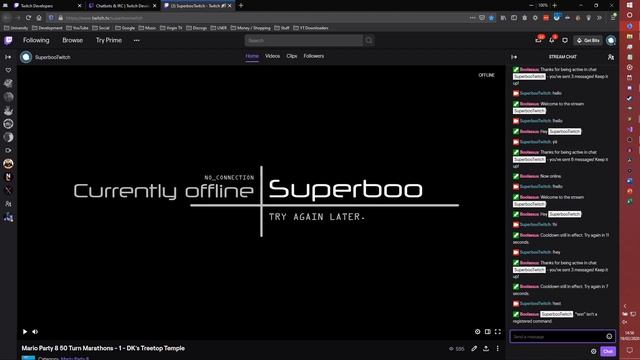The image size is (640, 360).
Task: Click the SuperbooTwitch channel name
Action: point(53,57)
